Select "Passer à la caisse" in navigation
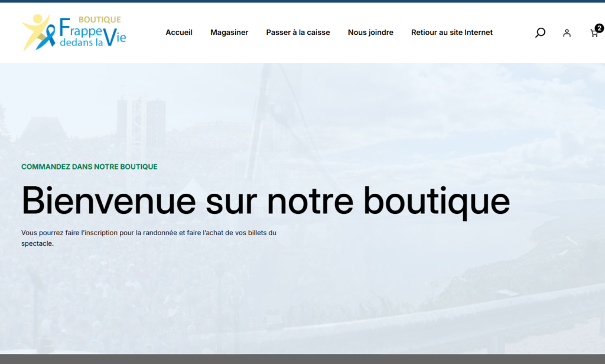 tap(298, 32)
